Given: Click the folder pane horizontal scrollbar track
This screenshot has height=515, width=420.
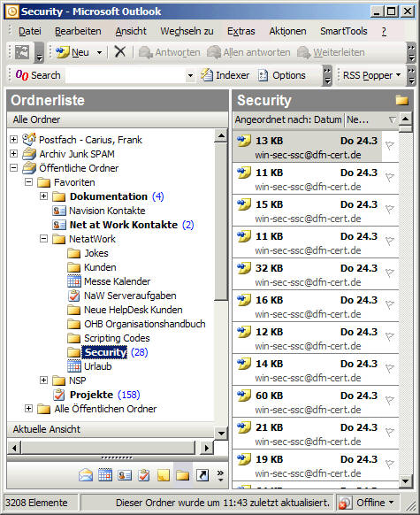Looking at the screenshot, I should pos(108,448).
